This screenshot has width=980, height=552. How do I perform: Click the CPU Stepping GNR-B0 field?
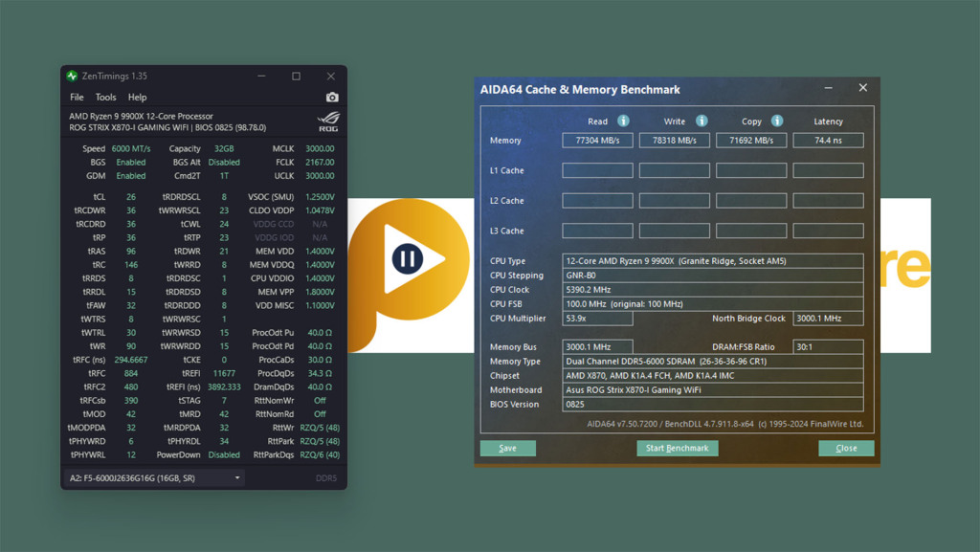712,276
